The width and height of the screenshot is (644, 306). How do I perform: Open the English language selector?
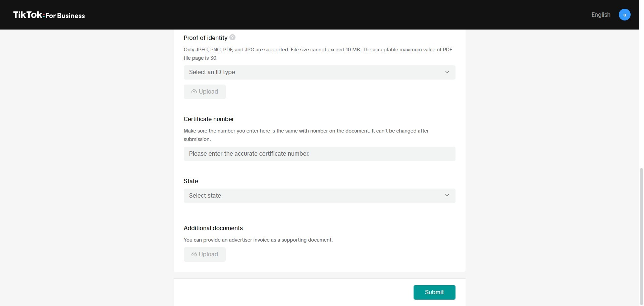[600, 15]
